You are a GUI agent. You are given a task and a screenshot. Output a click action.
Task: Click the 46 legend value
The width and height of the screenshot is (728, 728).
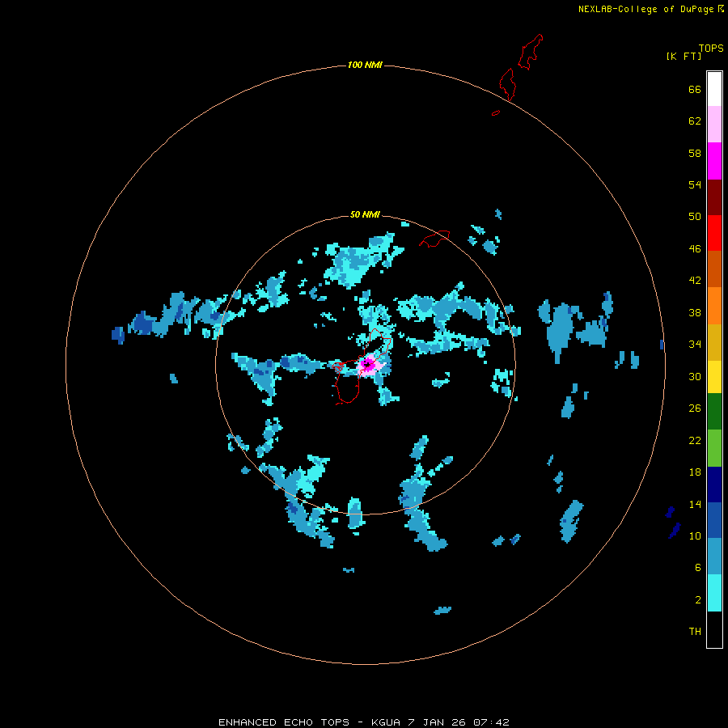coord(695,248)
